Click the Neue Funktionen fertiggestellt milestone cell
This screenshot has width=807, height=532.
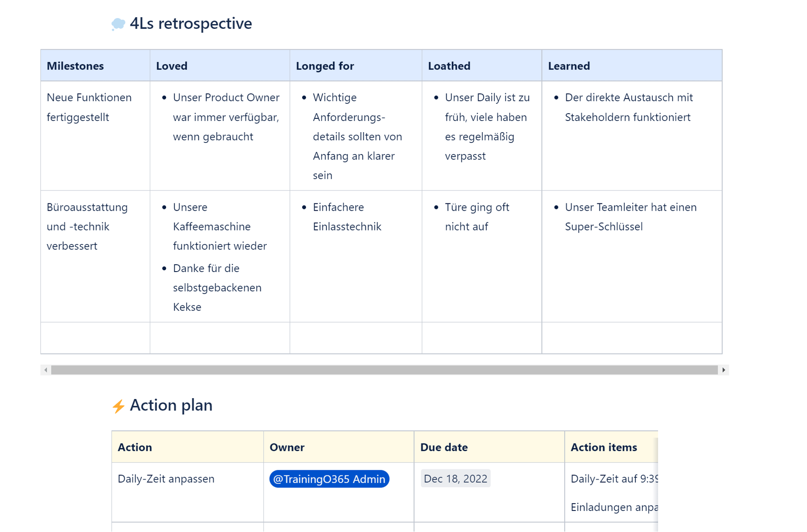89,107
